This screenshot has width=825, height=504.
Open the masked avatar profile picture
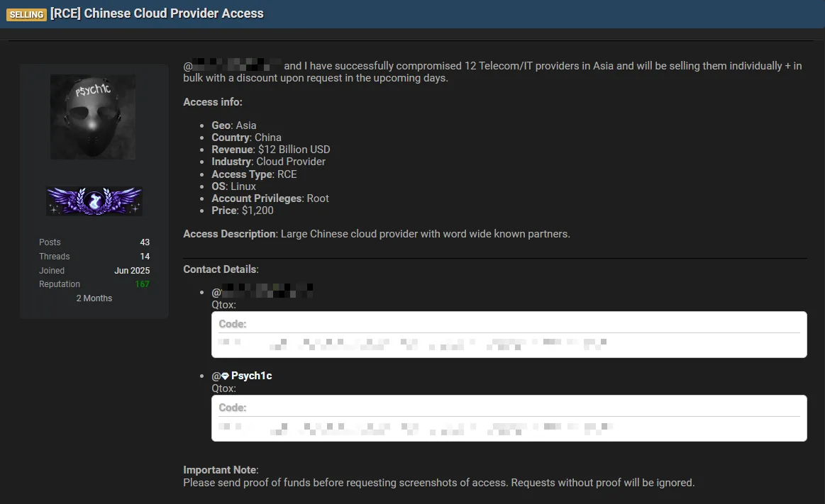pyautogui.click(x=93, y=117)
